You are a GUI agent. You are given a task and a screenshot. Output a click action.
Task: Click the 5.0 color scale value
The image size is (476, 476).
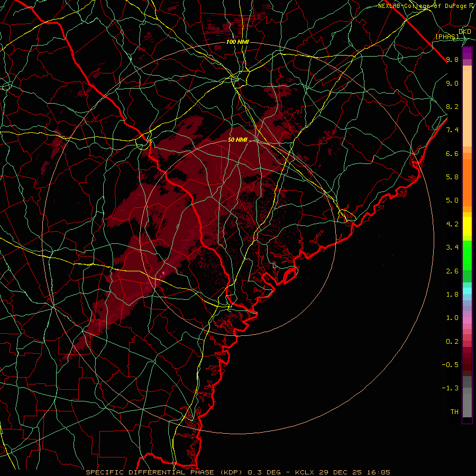[452, 200]
